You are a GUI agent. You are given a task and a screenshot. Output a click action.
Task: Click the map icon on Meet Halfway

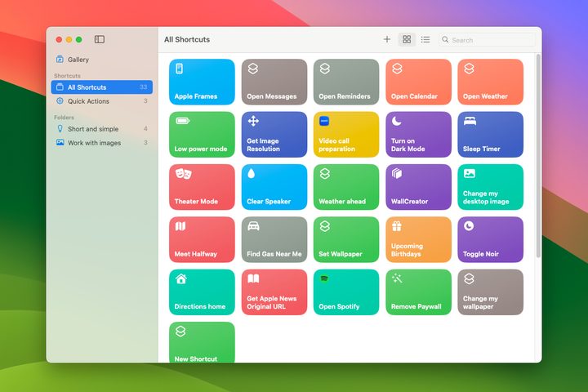[x=180, y=226]
